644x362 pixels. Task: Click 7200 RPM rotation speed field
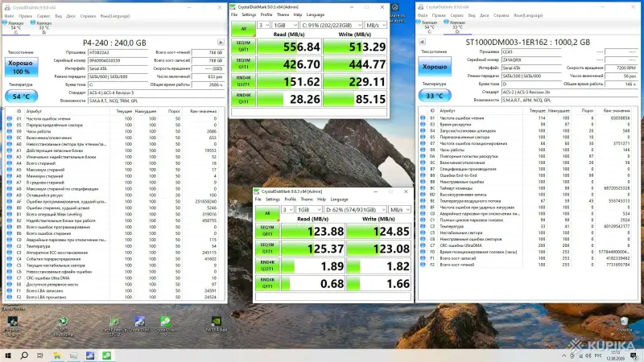click(x=621, y=68)
